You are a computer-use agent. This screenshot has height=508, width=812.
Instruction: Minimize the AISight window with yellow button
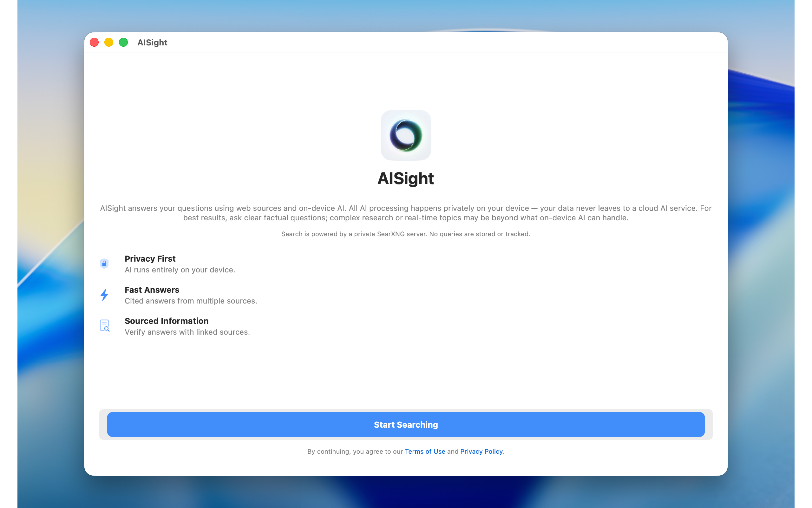coord(109,42)
